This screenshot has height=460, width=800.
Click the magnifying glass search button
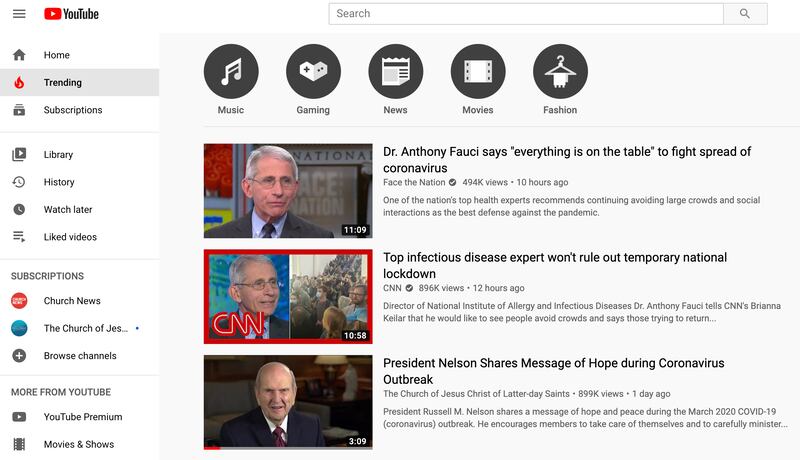(745, 14)
